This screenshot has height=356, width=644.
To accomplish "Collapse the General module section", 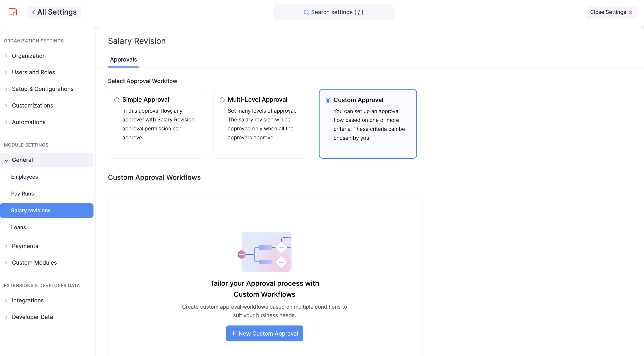I will pos(22,160).
